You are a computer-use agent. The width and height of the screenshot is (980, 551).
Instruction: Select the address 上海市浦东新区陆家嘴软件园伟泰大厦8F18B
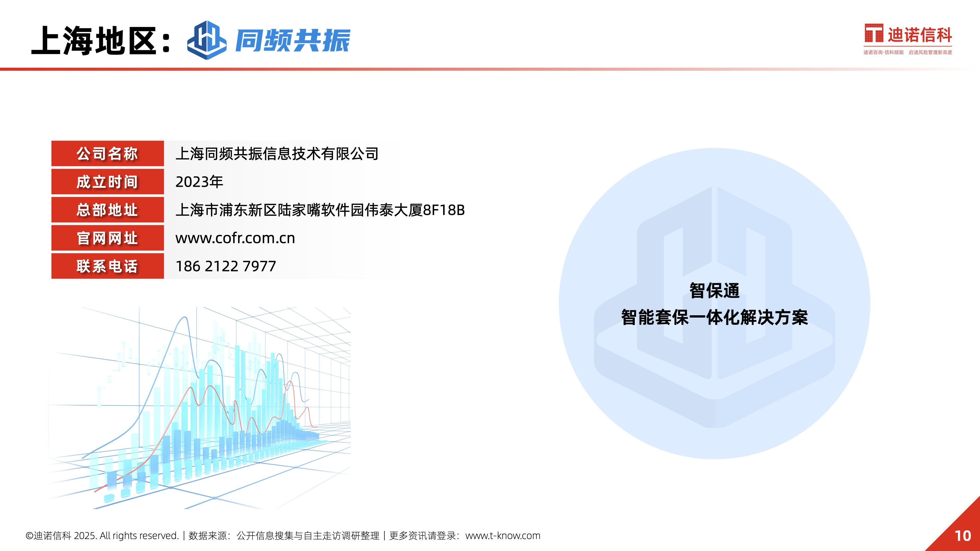[x=320, y=210]
